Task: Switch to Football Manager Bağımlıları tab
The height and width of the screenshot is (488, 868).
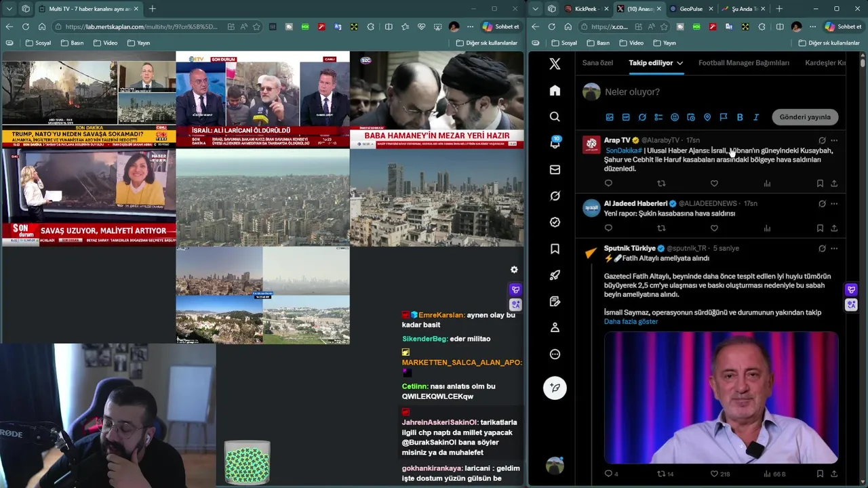Action: point(744,63)
